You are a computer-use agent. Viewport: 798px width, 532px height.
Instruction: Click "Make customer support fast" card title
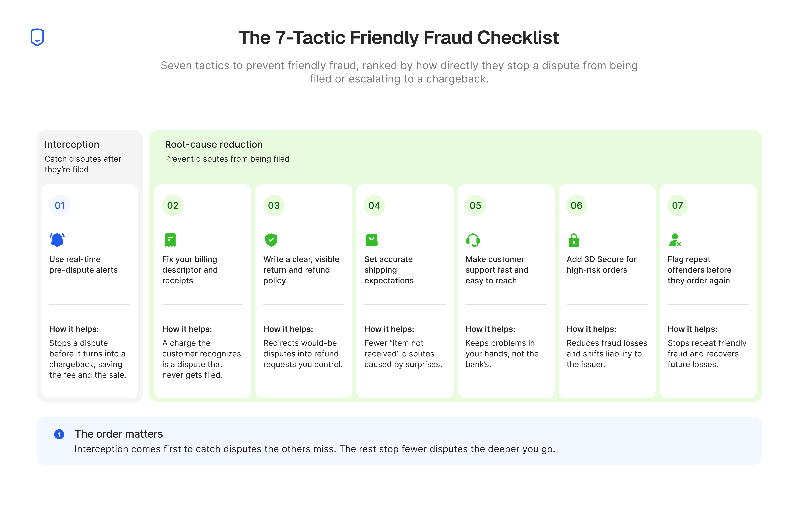click(497, 270)
